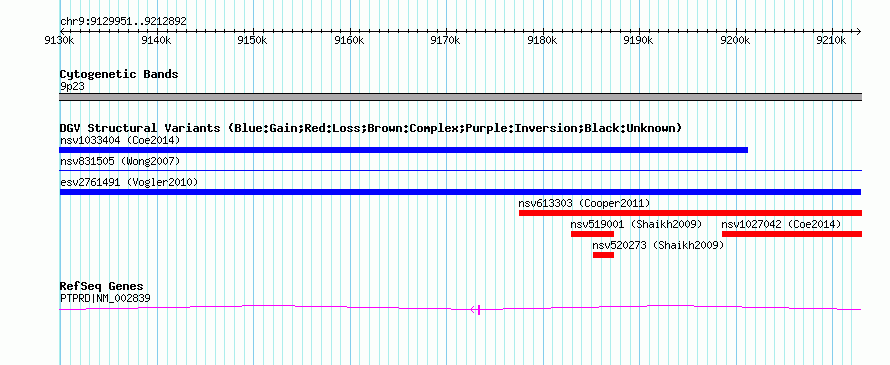The image size is (890, 365).
Task: Click the Cytogenetic Bands track title
Action: point(119,74)
